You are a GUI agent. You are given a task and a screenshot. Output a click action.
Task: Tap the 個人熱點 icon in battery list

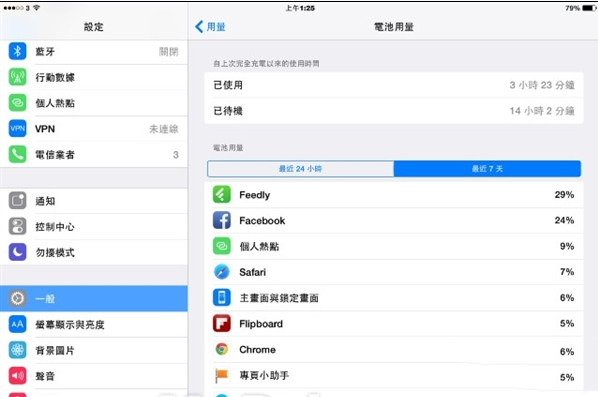(x=222, y=246)
